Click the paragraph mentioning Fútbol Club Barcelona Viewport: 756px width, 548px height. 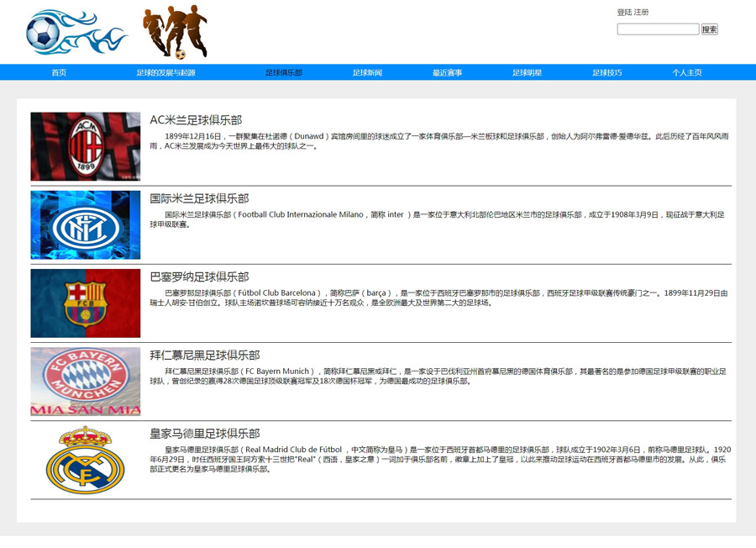[438, 298]
